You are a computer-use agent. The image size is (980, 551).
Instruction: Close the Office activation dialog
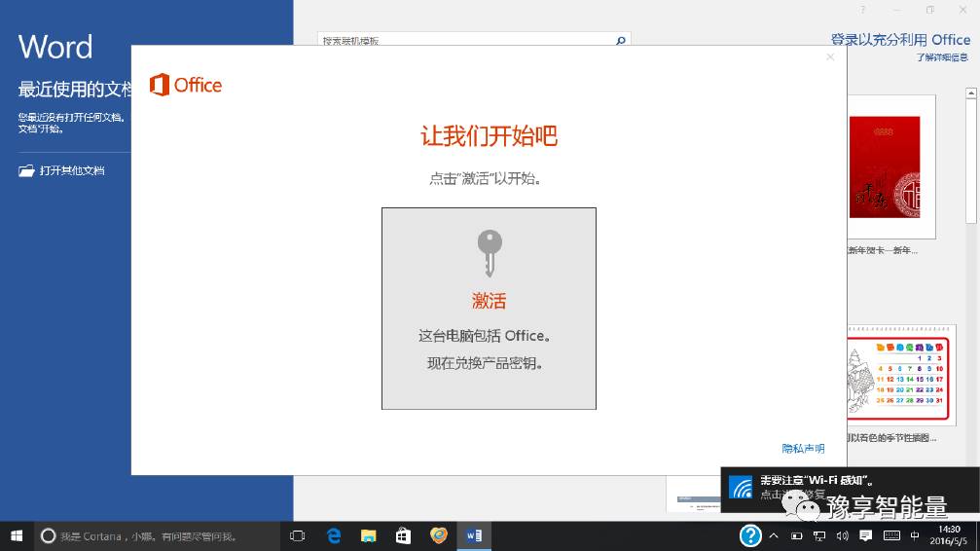click(830, 56)
